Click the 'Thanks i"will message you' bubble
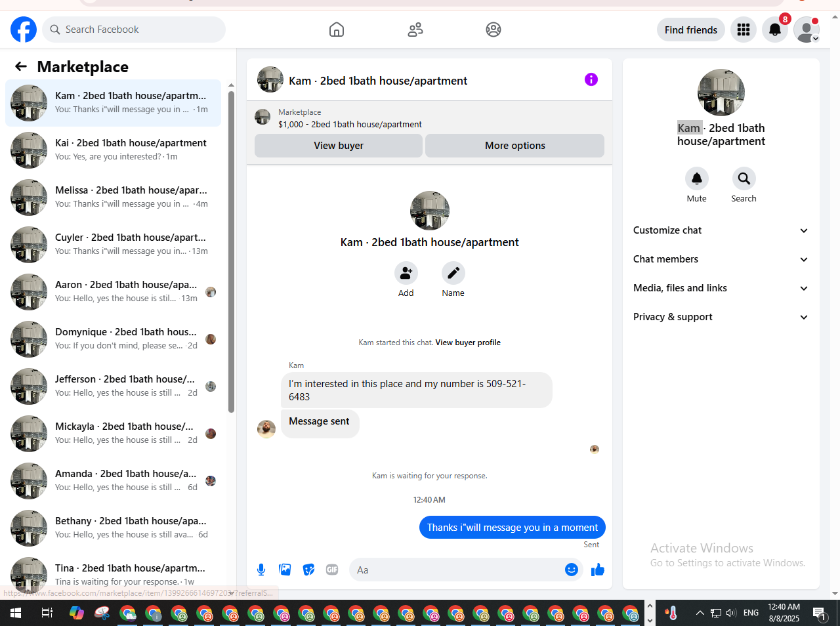 tap(513, 528)
